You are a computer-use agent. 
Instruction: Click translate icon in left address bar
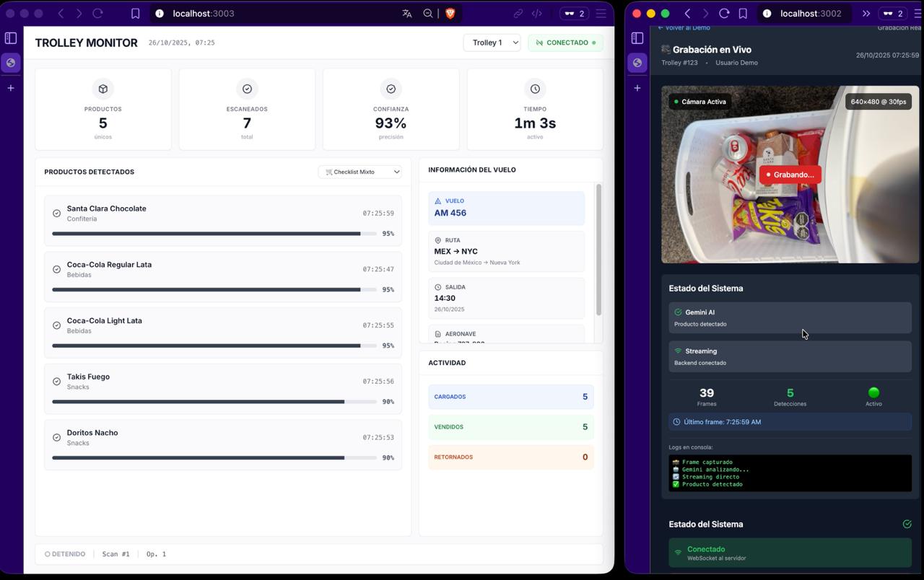coord(407,13)
